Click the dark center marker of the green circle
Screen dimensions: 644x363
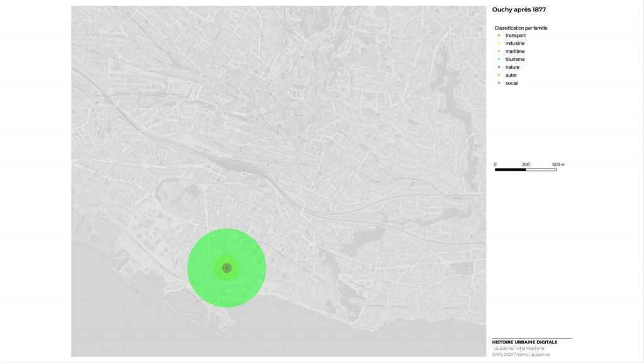(227, 268)
